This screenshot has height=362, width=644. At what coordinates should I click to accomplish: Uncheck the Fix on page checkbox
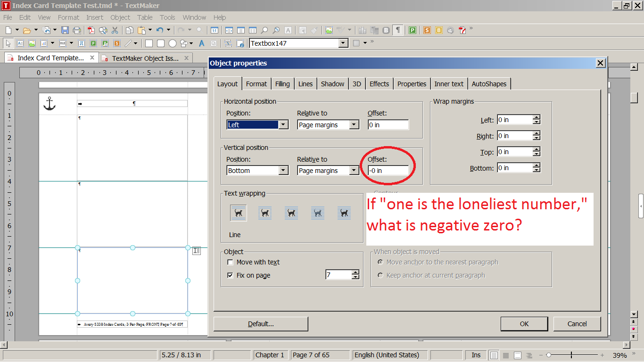tap(230, 276)
